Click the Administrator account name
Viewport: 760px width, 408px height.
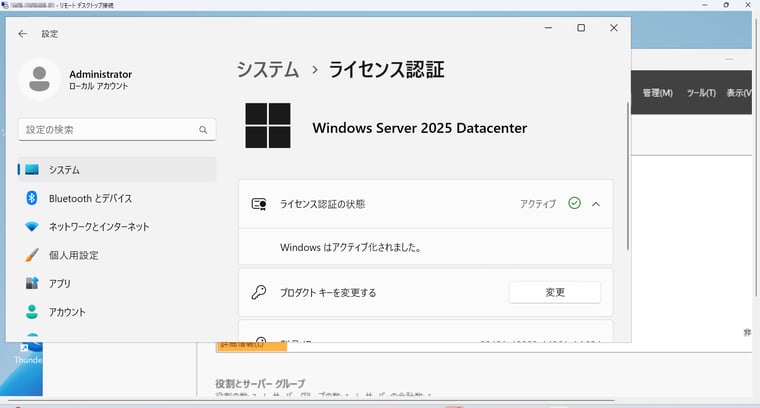100,74
